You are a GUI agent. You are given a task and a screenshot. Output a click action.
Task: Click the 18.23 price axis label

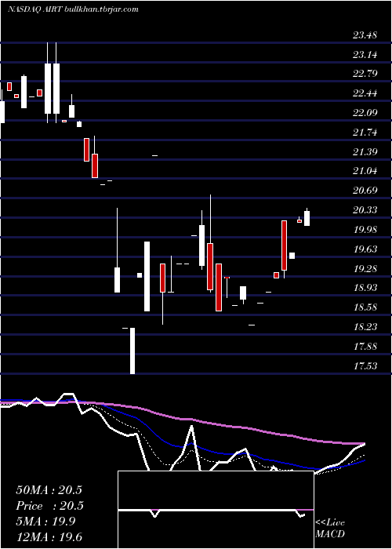[x=365, y=327]
